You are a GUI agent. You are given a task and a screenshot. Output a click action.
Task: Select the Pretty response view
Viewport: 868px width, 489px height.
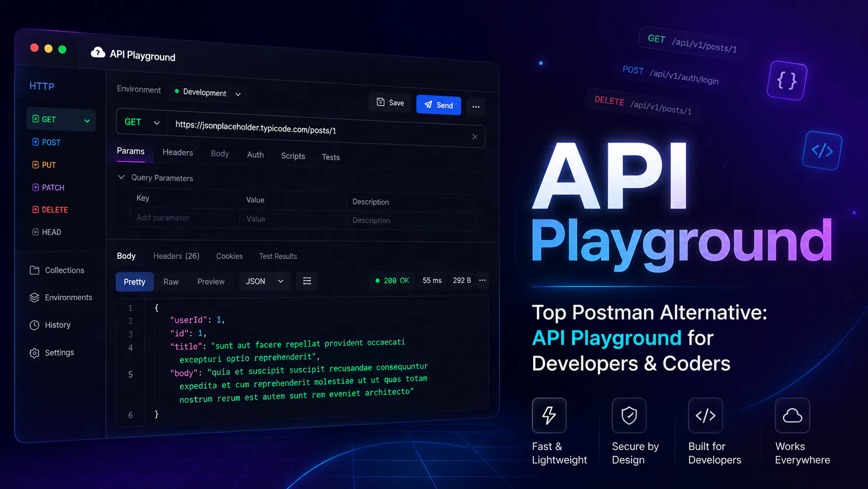134,282
